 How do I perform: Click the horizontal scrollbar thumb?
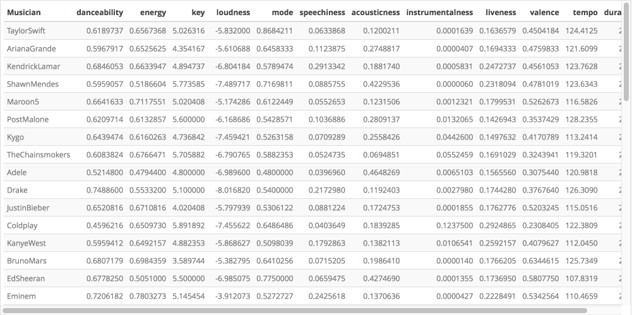click(x=294, y=311)
